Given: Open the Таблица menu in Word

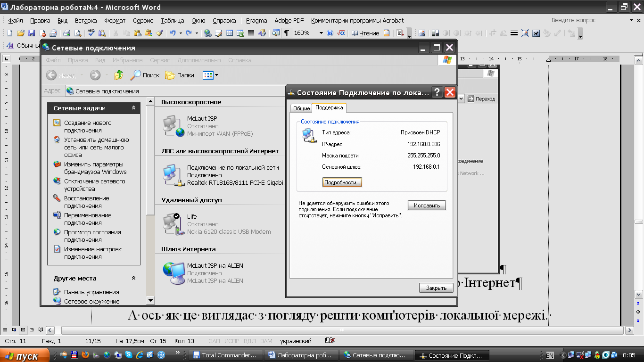Looking at the screenshot, I should (x=172, y=21).
